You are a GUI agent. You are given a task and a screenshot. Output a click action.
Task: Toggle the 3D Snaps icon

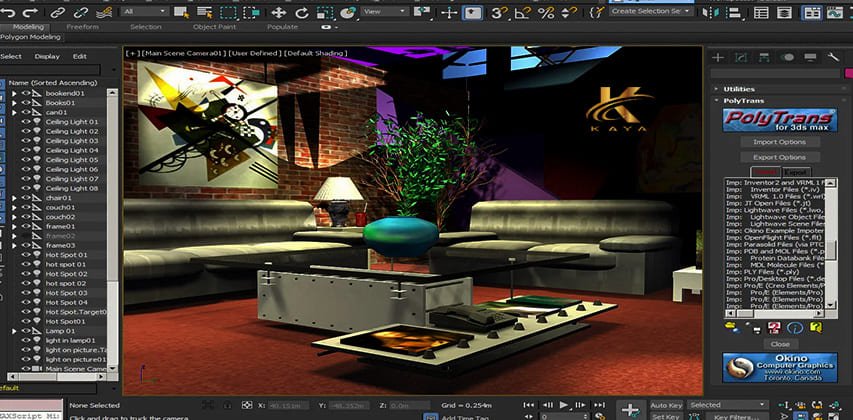499,12
